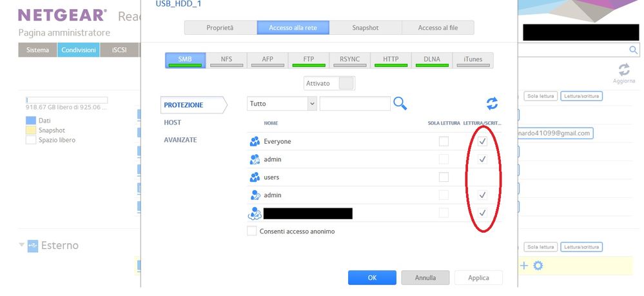The image size is (644, 296).
Task: Uncheck Lettura/scrittura for Everyone
Action: point(483,141)
